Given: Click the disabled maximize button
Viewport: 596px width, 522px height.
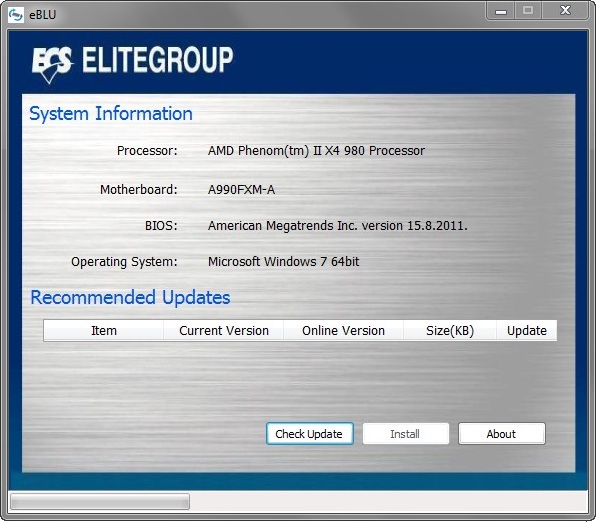Looking at the screenshot, I should click(528, 11).
